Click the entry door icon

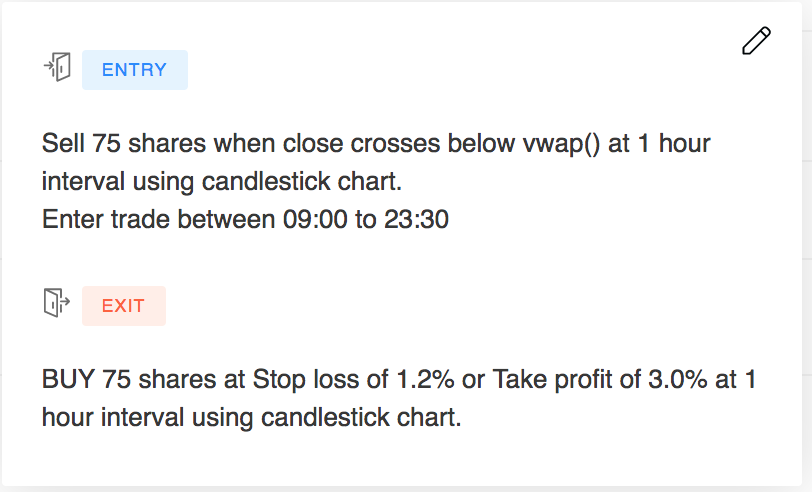(57, 67)
